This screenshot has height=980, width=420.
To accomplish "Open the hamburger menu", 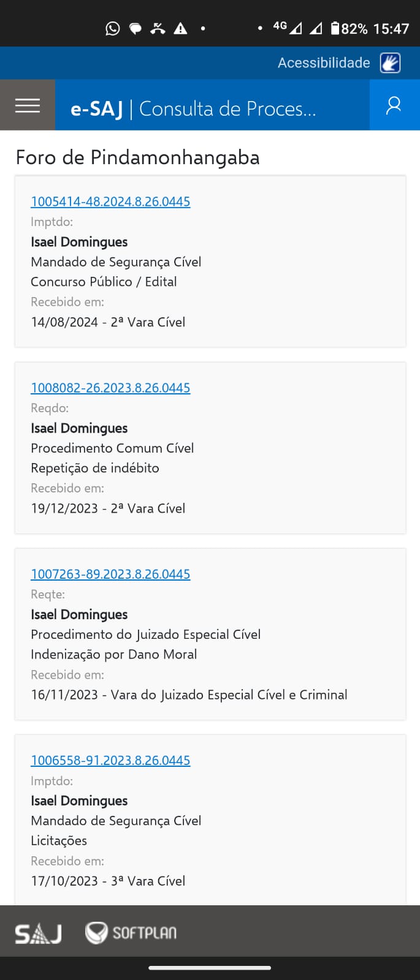I will point(28,105).
